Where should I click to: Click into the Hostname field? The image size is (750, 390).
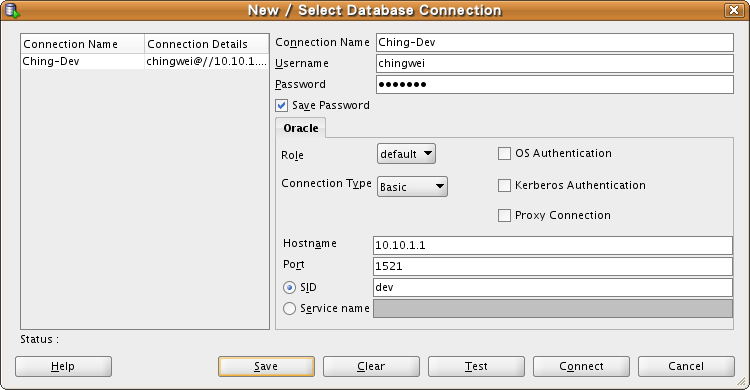coord(552,245)
